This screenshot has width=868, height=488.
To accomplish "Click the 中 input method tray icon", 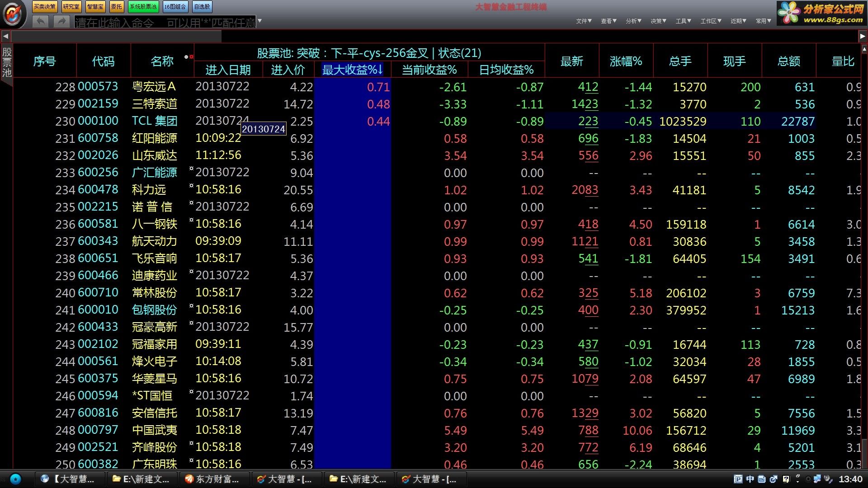I will (750, 479).
